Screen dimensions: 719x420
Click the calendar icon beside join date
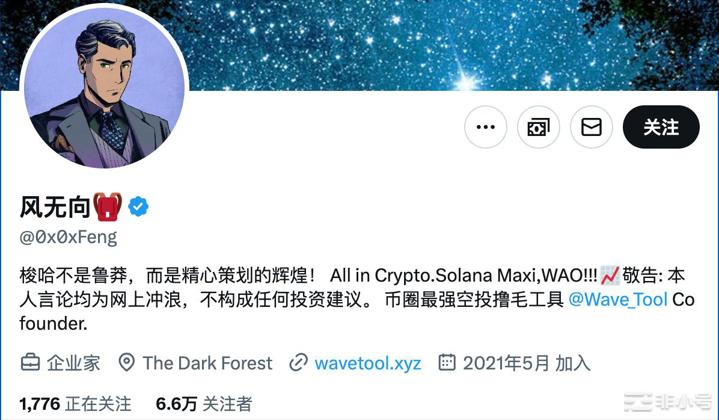point(447,362)
